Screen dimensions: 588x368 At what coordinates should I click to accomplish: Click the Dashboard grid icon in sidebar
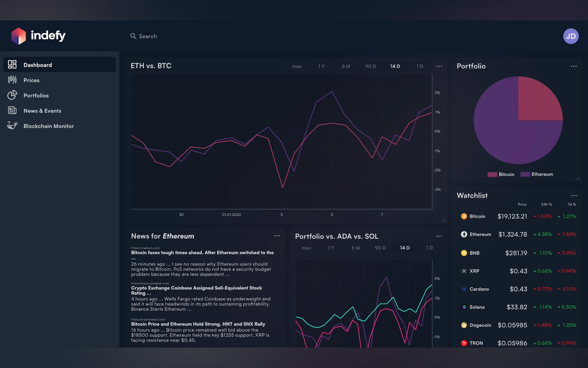[x=12, y=64]
